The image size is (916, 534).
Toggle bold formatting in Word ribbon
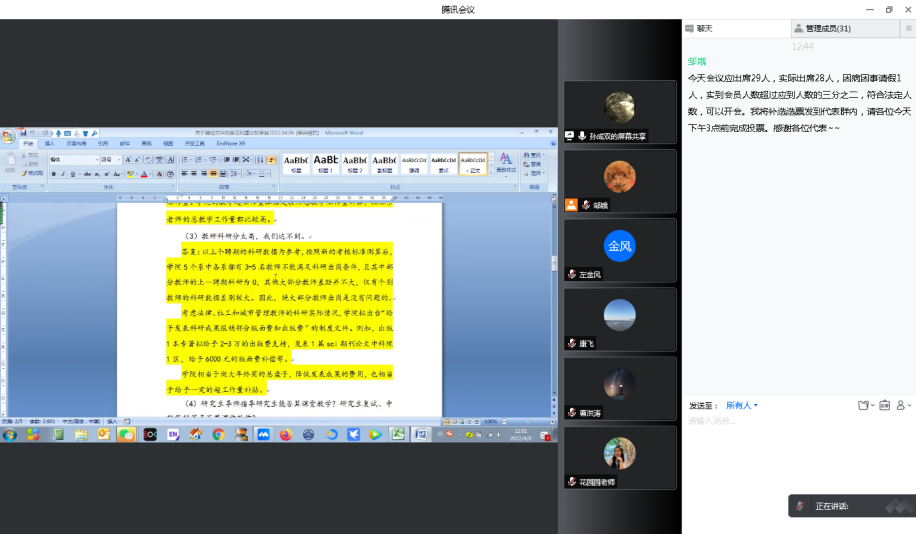(54, 174)
